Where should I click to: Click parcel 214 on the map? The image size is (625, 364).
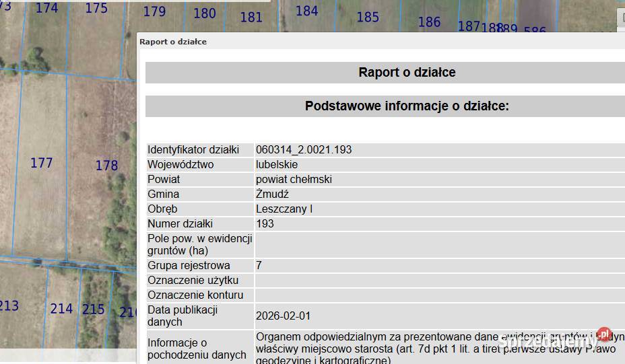point(61,309)
